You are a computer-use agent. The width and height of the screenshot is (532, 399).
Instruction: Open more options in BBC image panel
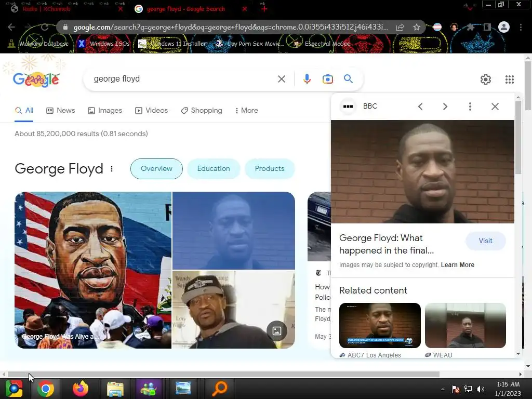[470, 107]
